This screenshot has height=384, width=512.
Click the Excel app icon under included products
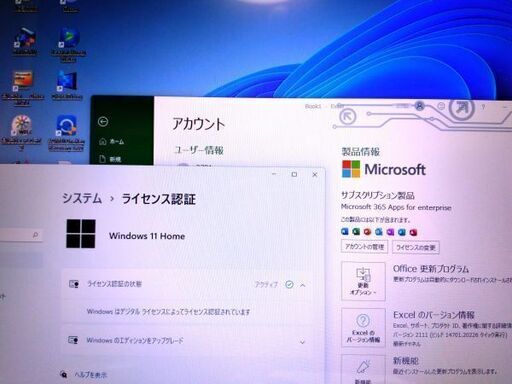tap(356, 232)
